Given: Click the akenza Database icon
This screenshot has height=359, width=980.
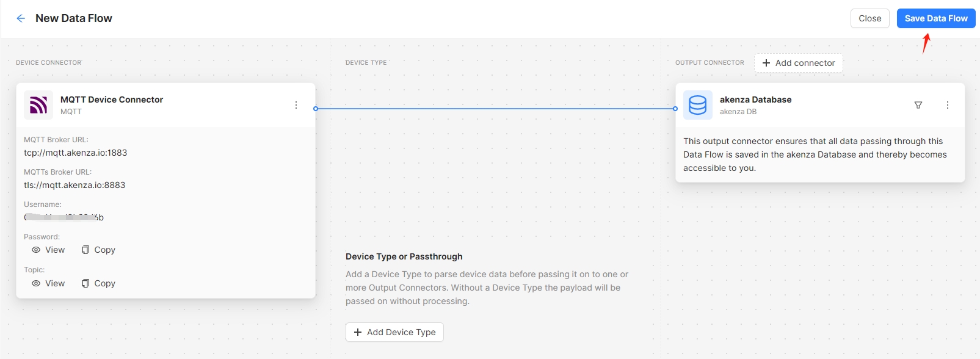Looking at the screenshot, I should (x=697, y=105).
